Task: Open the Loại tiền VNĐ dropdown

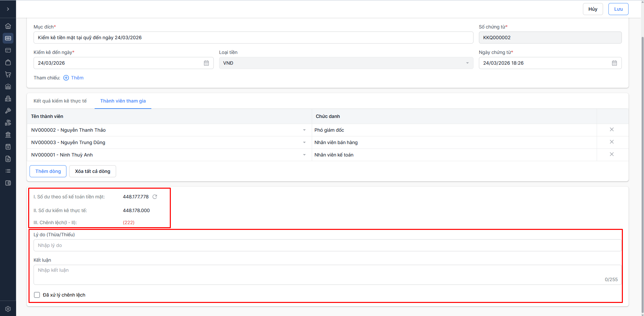Action: pyautogui.click(x=346, y=63)
